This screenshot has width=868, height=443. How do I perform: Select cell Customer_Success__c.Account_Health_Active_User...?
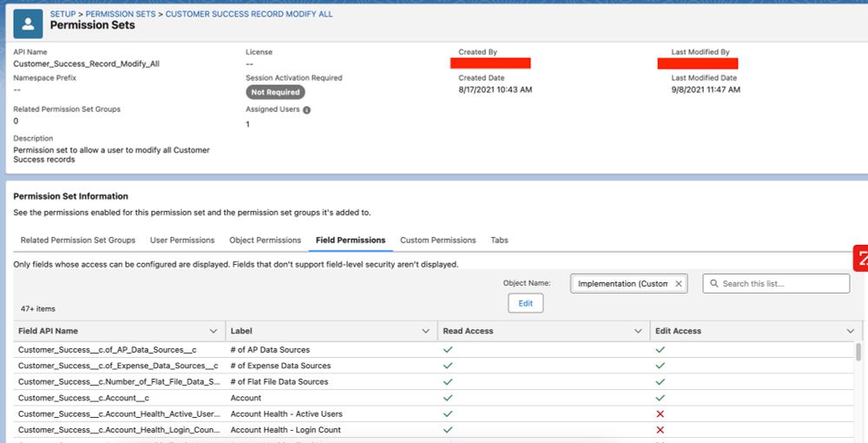tap(120, 413)
